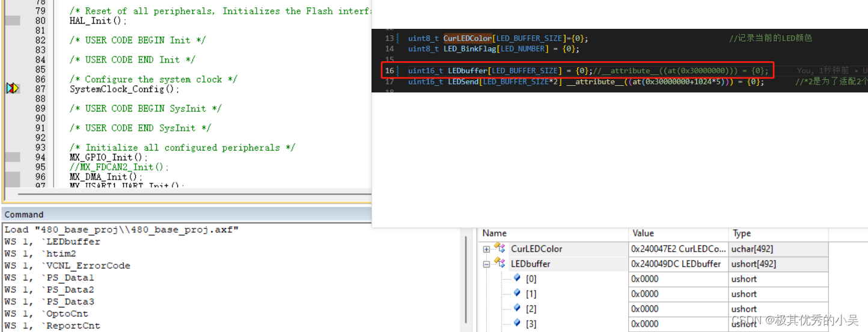The image size is (868, 332).
Task: Click MX_GPIO_Init(); on line 94
Action: click(109, 157)
